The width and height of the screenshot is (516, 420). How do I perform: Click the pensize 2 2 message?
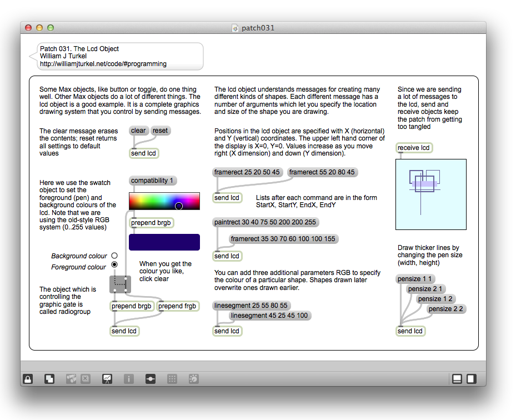point(446,309)
